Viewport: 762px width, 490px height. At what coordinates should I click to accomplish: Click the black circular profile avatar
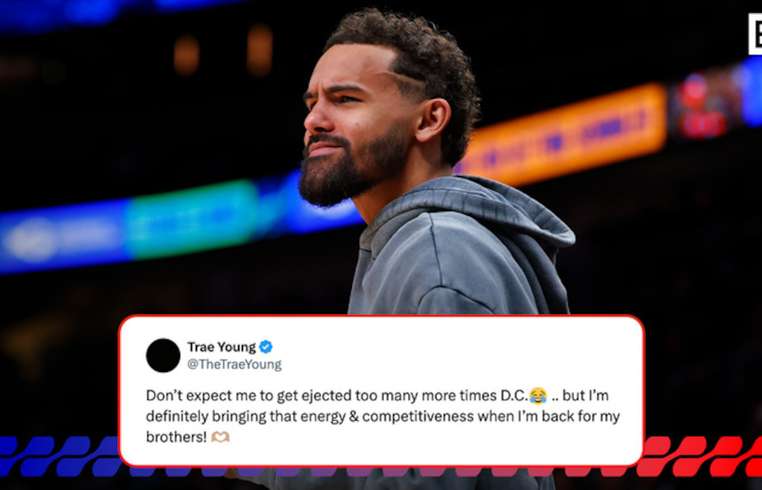click(163, 355)
